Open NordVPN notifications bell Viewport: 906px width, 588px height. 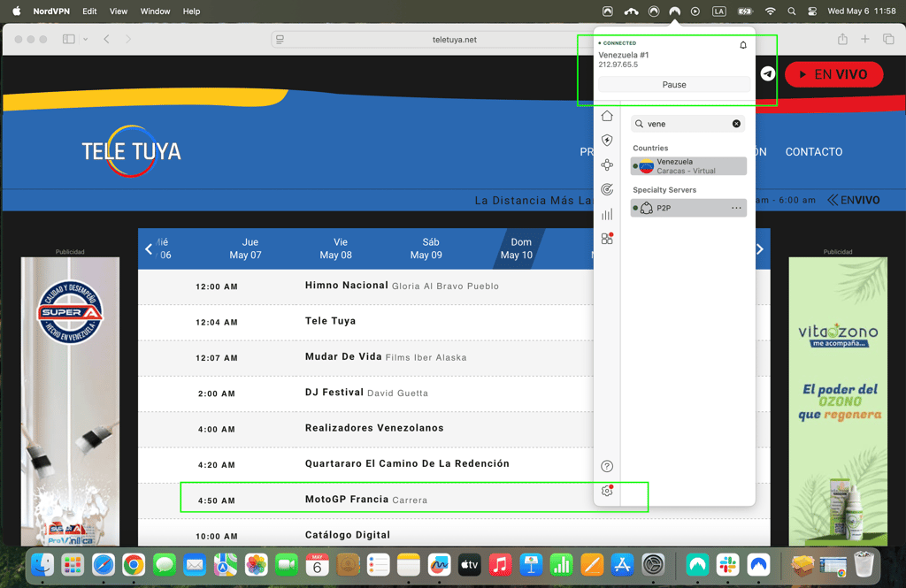[743, 45]
